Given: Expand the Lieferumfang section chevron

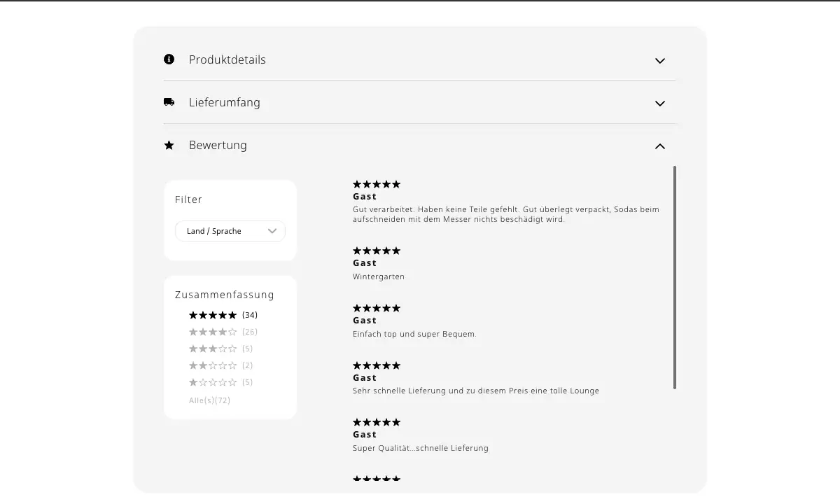Looking at the screenshot, I should point(659,104).
